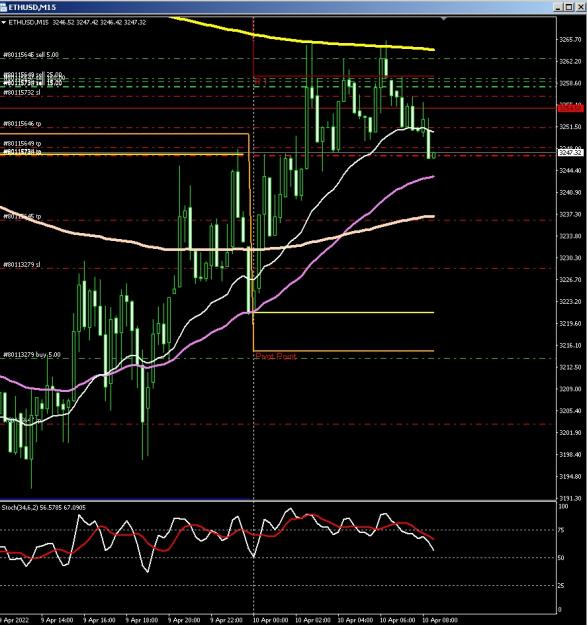Click the current price tag 3247.32 on scale

tap(570, 153)
